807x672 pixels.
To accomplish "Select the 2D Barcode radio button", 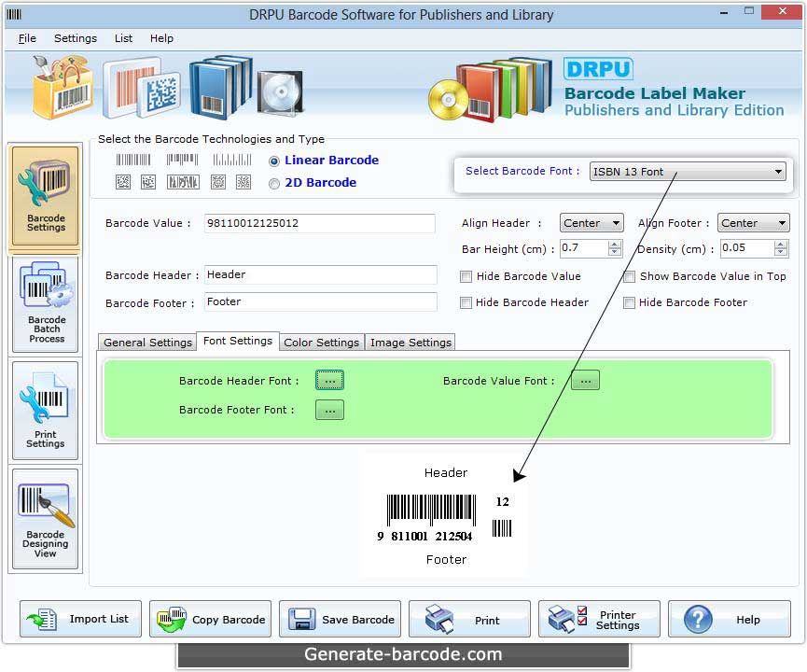I will coord(273,183).
